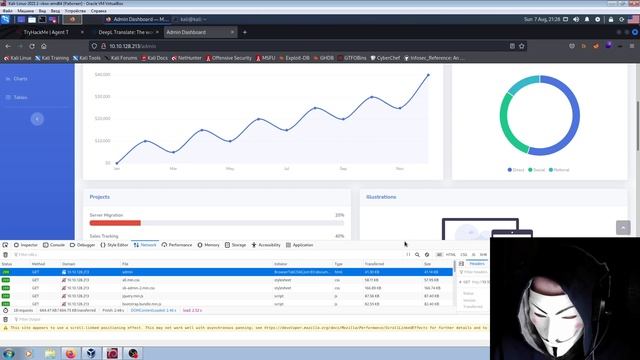This screenshot has height=360, width=640.
Task: Open the Inspector DevTools tab
Action: point(26,245)
